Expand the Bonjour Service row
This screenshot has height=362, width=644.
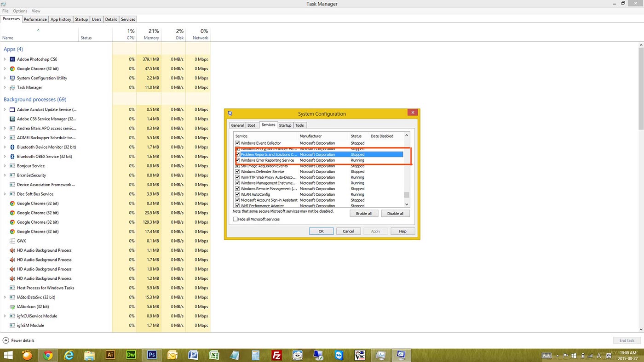pos(5,166)
